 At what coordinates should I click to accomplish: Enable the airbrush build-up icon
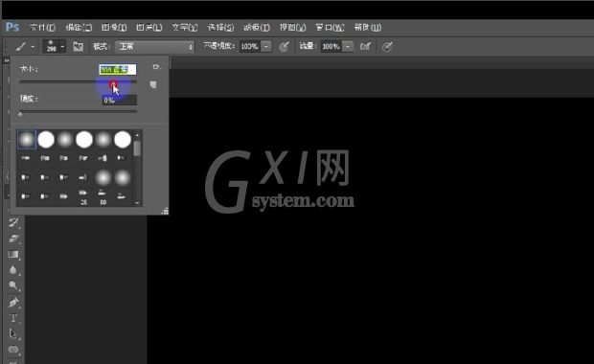point(365,47)
